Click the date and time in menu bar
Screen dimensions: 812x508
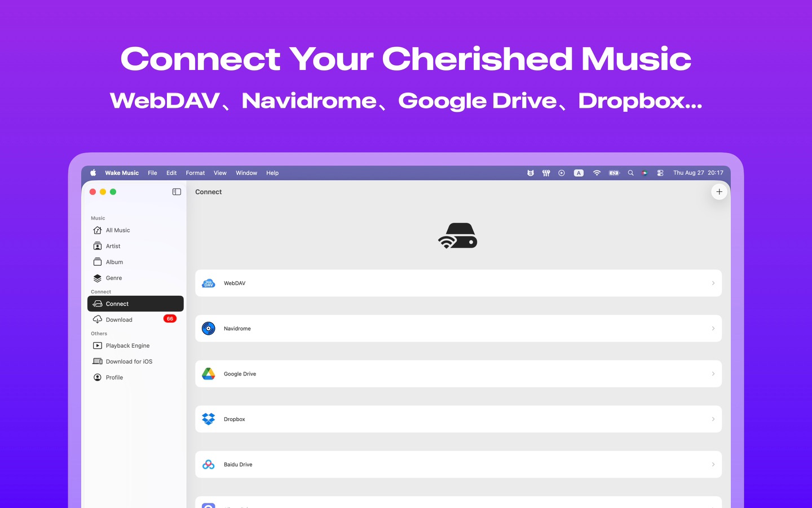(x=698, y=173)
